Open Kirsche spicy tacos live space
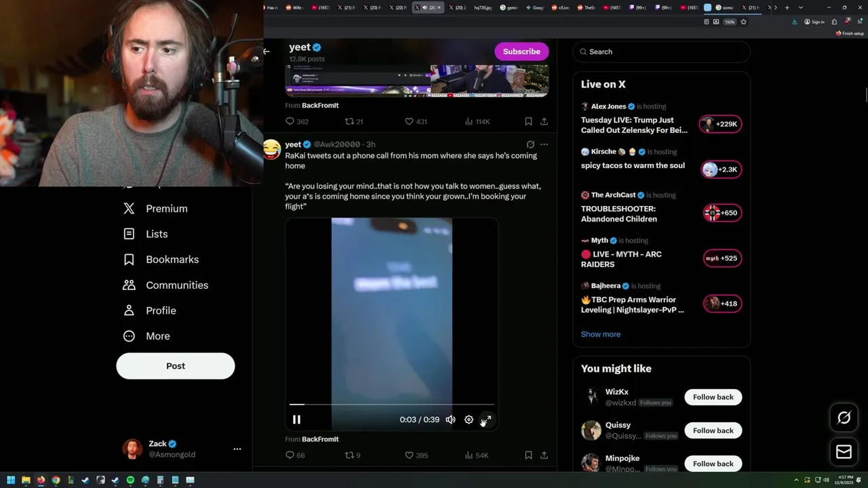The height and width of the screenshot is (488, 868). [633, 165]
